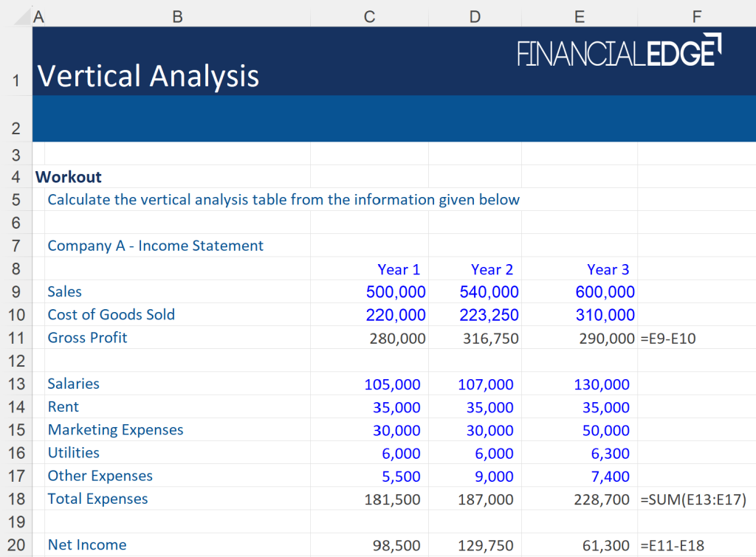
Task: Select column header B
Action: 177,16
